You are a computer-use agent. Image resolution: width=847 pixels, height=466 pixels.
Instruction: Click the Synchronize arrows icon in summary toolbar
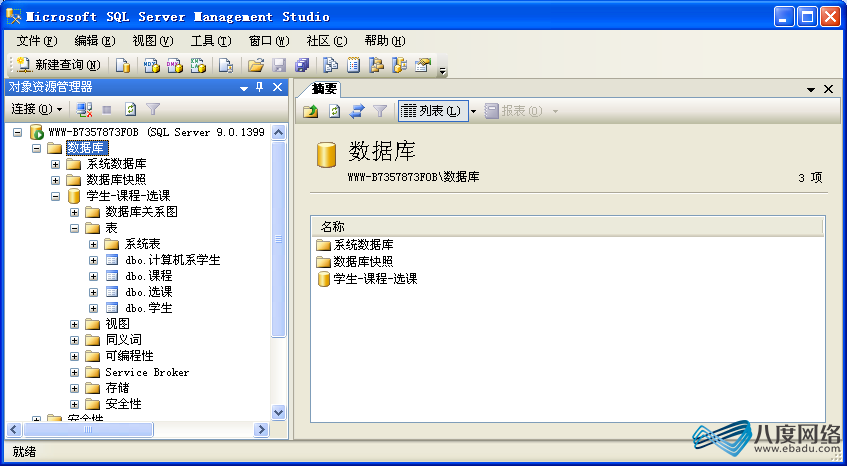(x=357, y=111)
